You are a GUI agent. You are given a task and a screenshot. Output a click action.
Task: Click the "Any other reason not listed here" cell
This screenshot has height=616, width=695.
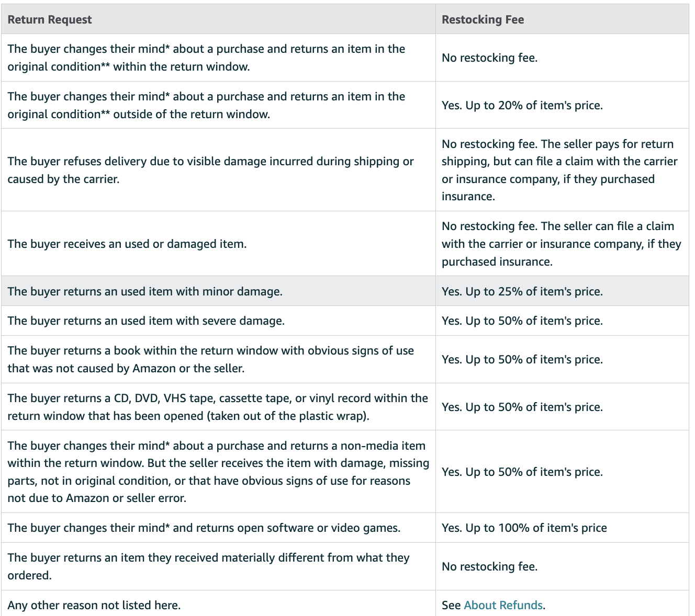(94, 605)
